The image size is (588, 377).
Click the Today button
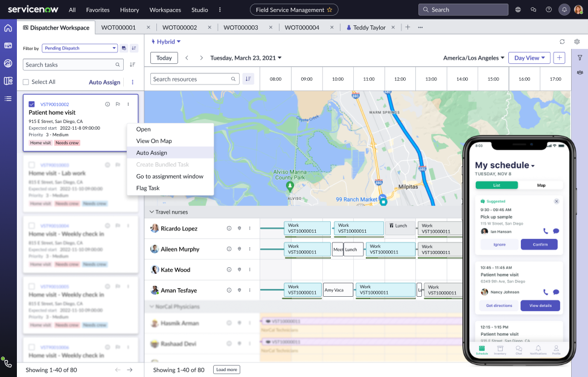(164, 58)
